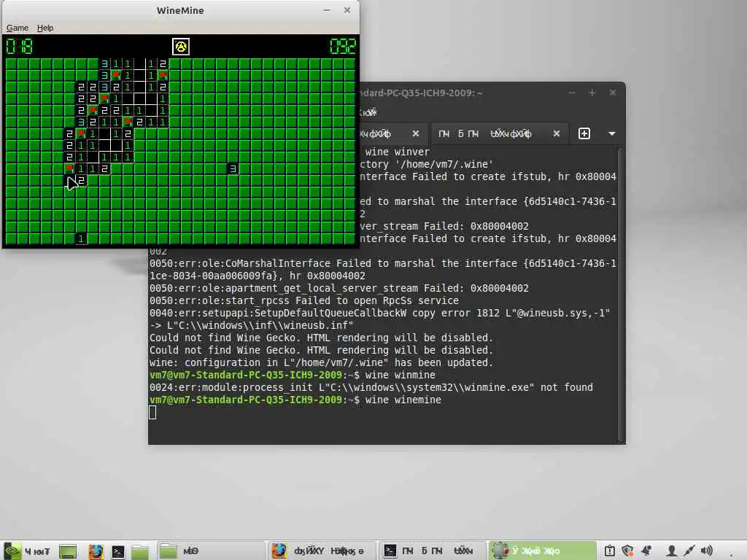Click the terminal cursor block at the prompt
Viewport: 747px width, 560px height.
coord(152,413)
